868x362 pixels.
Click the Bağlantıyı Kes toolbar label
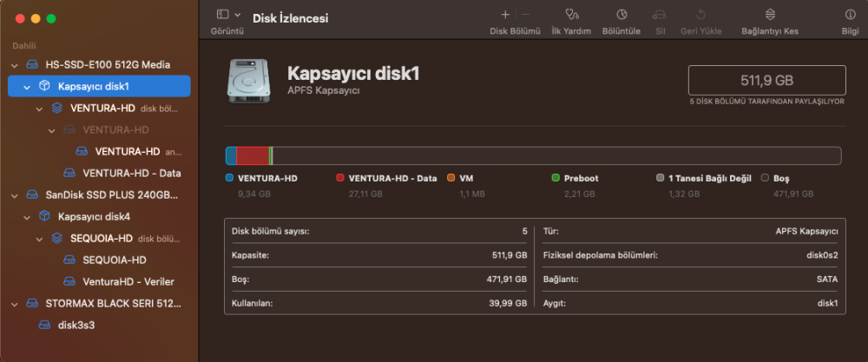(770, 31)
